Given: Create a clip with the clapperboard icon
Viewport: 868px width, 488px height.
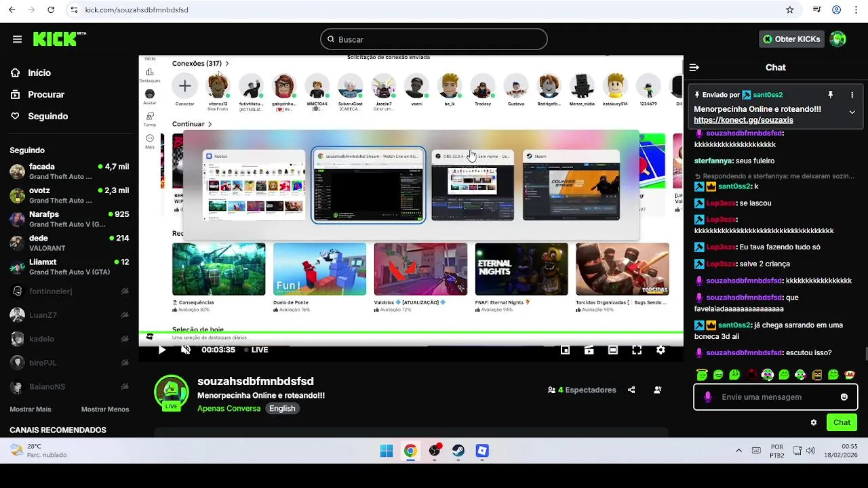Looking at the screenshot, I should 589,350.
